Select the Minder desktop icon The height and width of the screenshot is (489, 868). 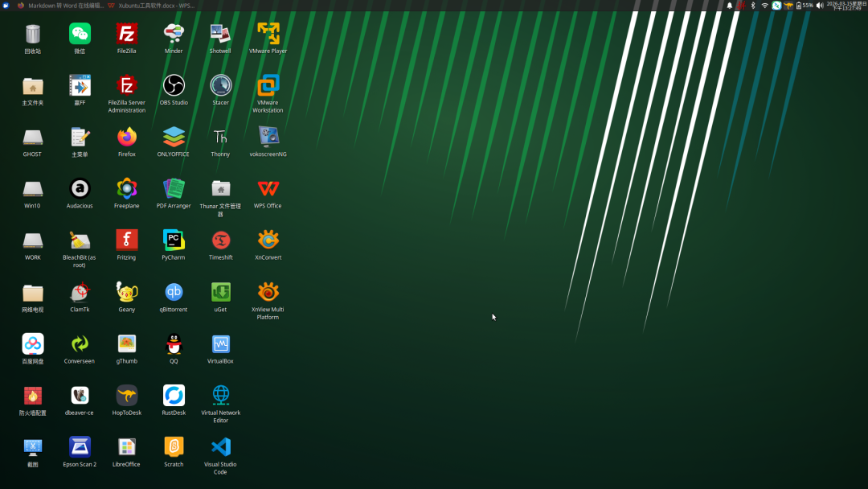tap(174, 39)
